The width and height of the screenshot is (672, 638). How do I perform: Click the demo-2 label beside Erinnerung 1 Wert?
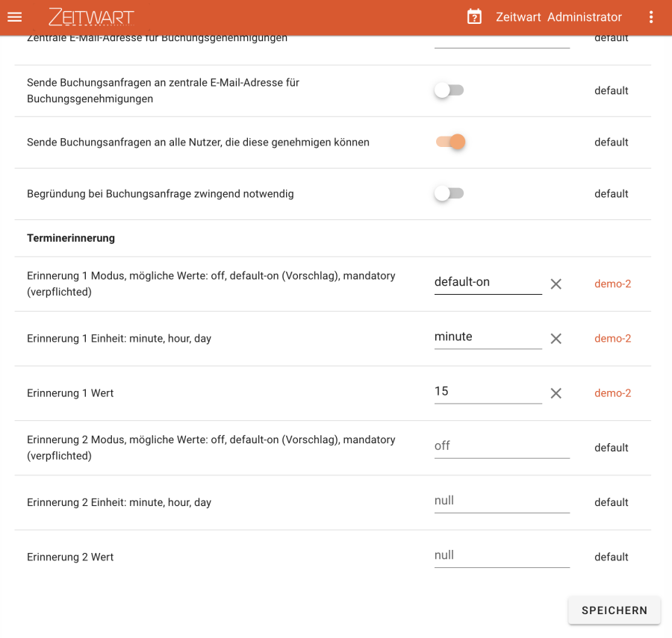click(612, 393)
